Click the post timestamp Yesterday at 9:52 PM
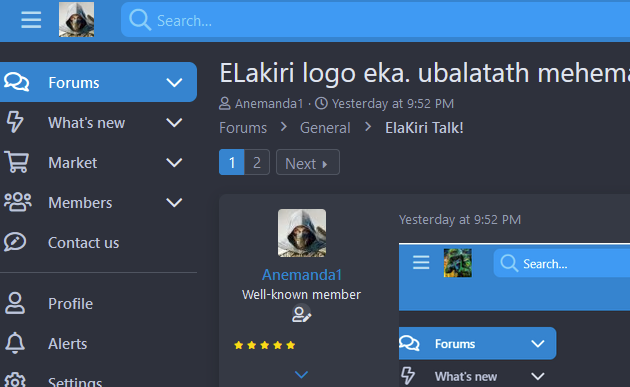 (x=460, y=219)
